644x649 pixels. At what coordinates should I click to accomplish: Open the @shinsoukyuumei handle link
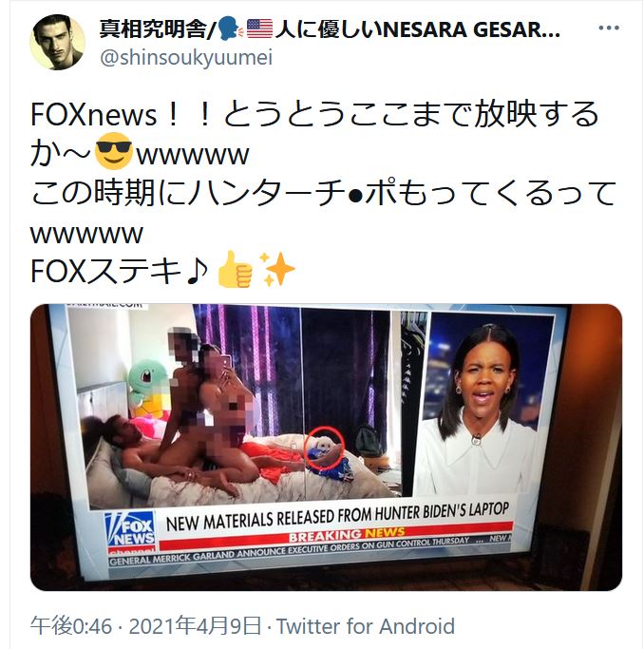[x=186, y=58]
